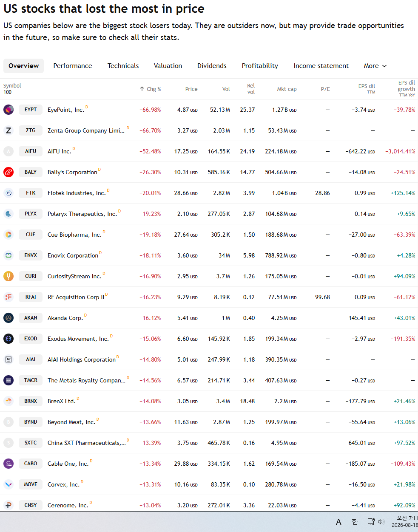
Task: Open the taskbar volume speaker icon
Action: [381, 522]
